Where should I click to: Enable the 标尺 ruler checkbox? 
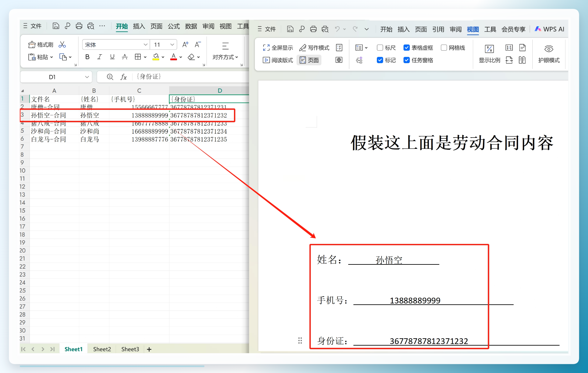pos(380,48)
